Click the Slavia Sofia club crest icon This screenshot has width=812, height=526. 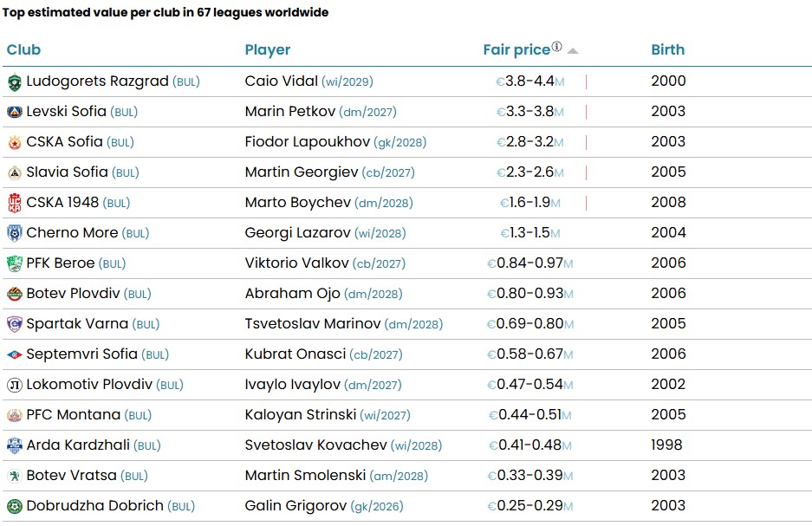(15, 173)
